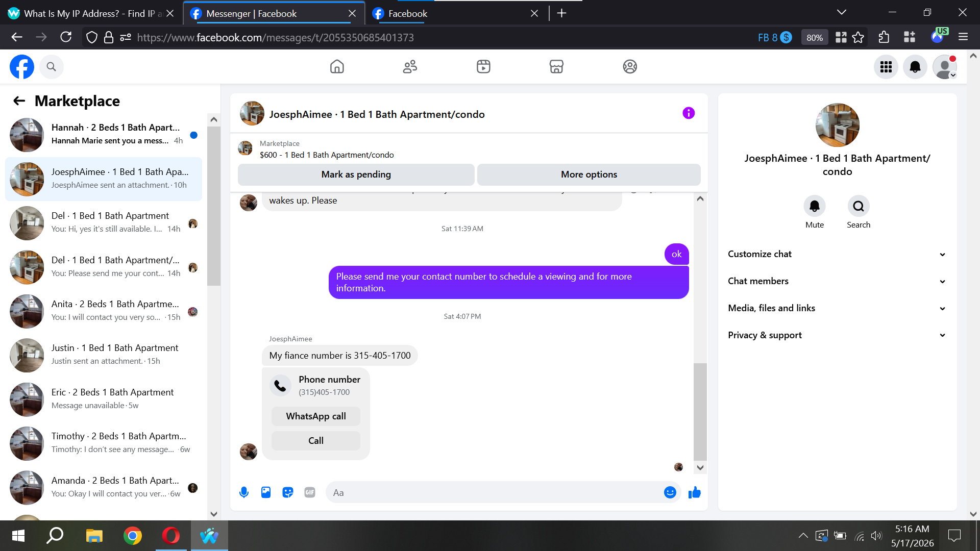Open conversation information icon
The width and height of the screenshot is (980, 551).
pyautogui.click(x=689, y=113)
